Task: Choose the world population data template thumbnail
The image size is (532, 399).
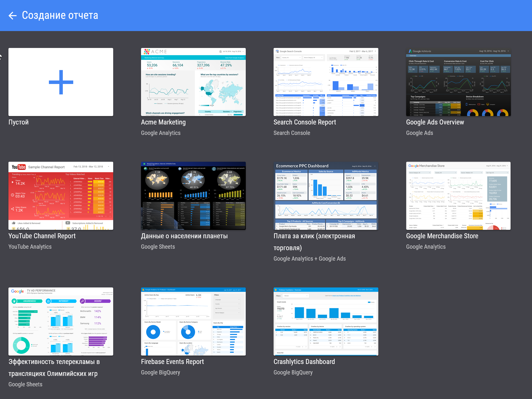Action: point(193,196)
